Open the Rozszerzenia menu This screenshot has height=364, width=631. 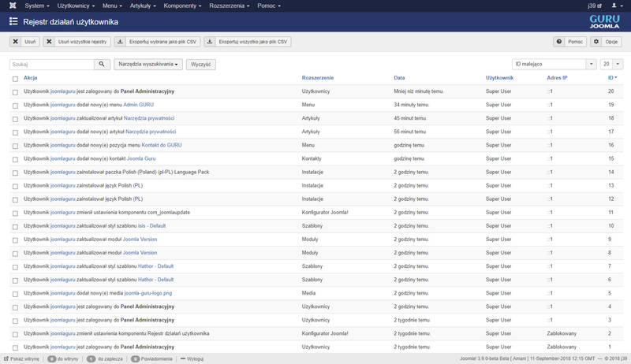tap(229, 6)
